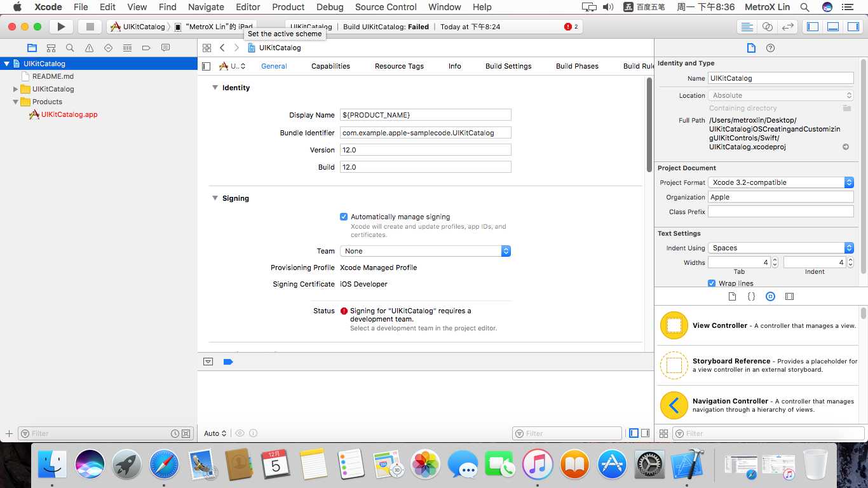
Task: Select the UIKitCatalog scheme in toolbar
Action: click(x=138, y=27)
